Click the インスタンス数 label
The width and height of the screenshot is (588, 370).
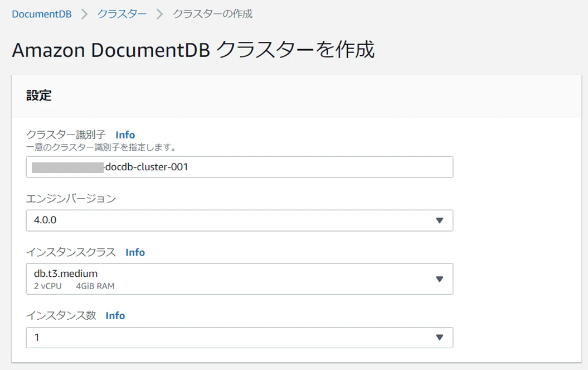[61, 315]
